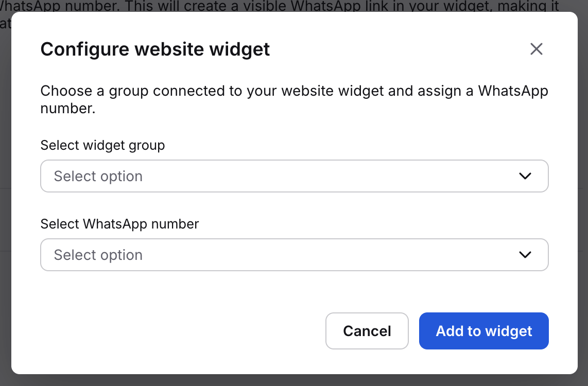Click the word "Cancel" on the outlined button
Viewport: 588px width, 386px height.
point(367,331)
